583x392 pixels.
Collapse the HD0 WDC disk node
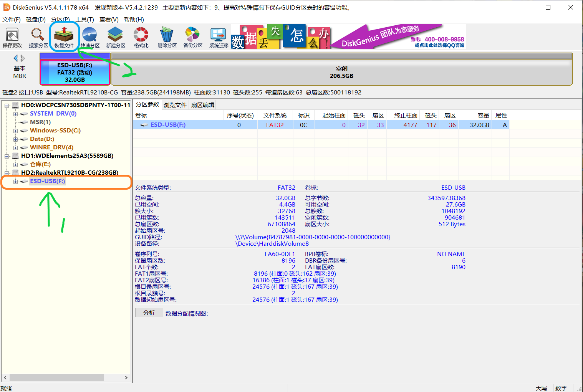coord(7,105)
